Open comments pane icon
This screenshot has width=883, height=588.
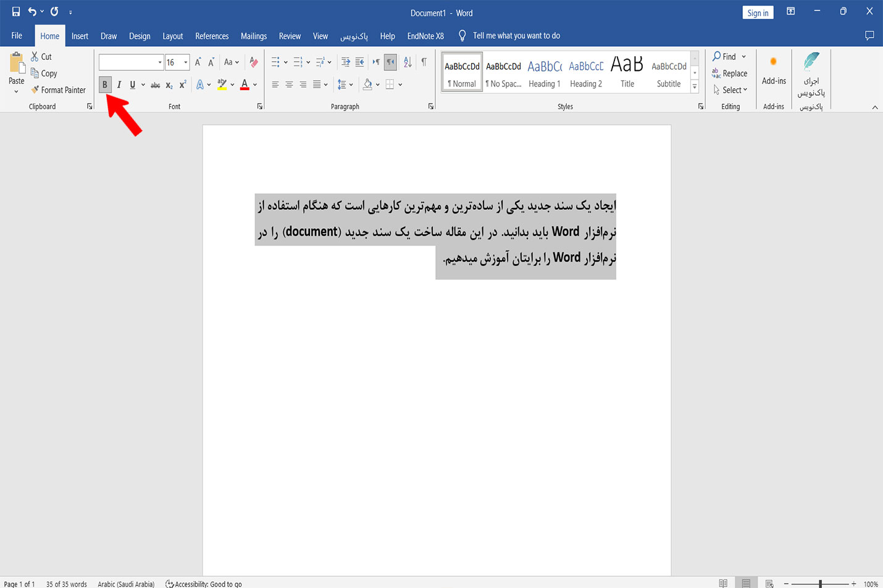click(x=869, y=36)
